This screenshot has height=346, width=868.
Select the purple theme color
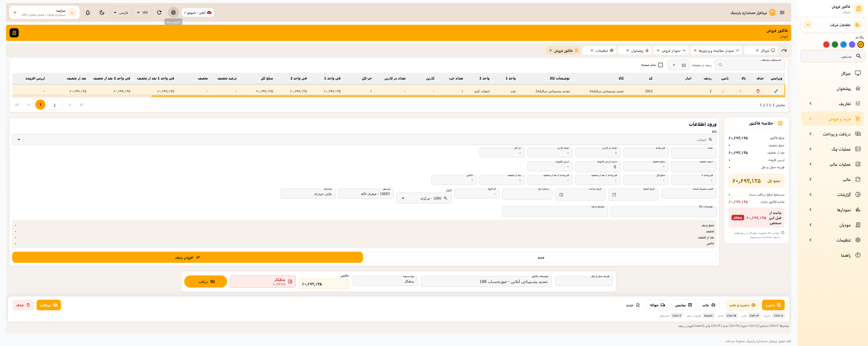click(x=852, y=45)
